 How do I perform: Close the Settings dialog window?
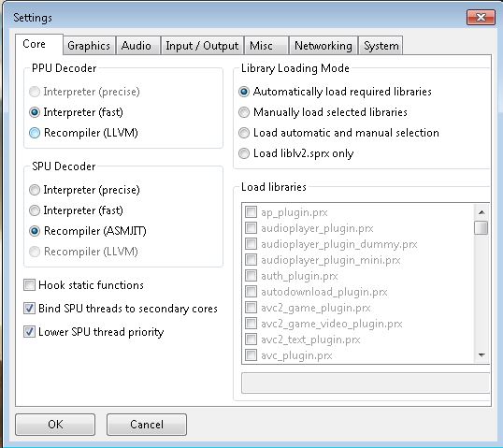point(481,17)
